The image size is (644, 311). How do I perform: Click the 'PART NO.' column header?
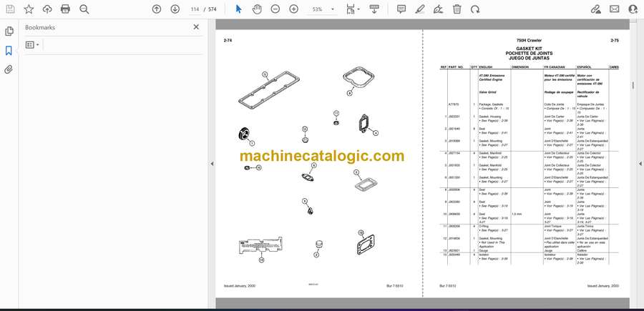point(456,67)
